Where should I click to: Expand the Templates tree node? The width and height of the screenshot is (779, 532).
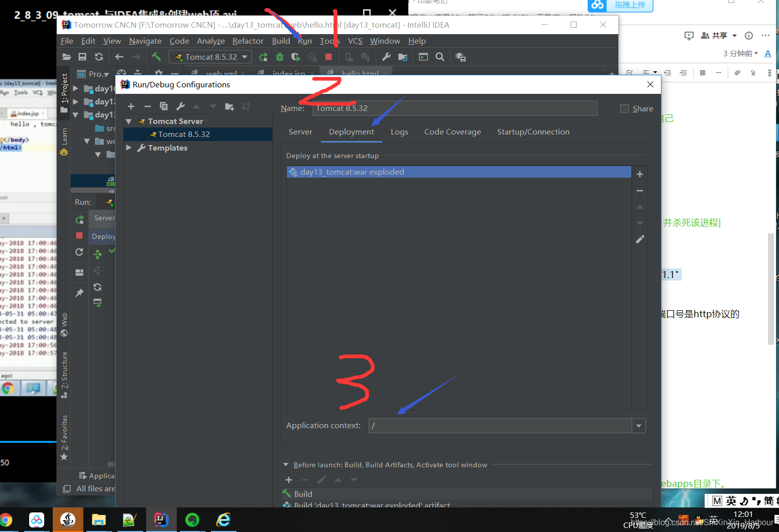point(129,148)
